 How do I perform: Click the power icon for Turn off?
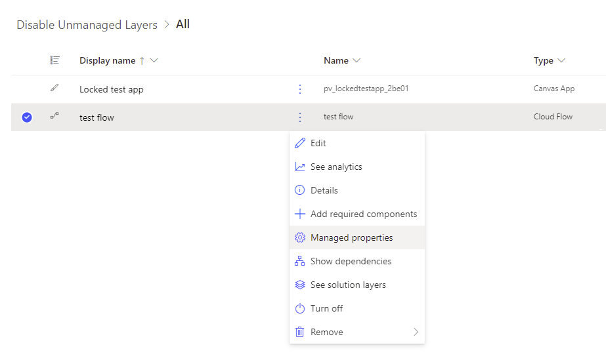(x=300, y=308)
